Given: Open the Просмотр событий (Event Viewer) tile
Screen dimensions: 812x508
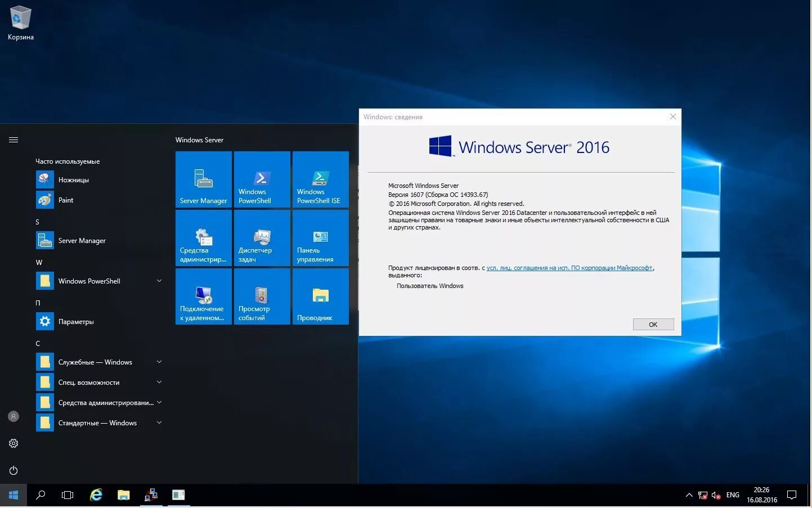Looking at the screenshot, I should click(262, 296).
